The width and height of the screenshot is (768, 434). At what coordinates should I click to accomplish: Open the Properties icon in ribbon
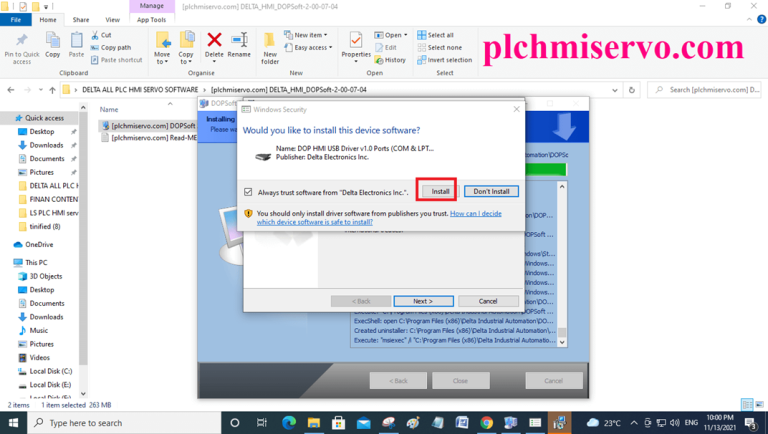[356, 40]
